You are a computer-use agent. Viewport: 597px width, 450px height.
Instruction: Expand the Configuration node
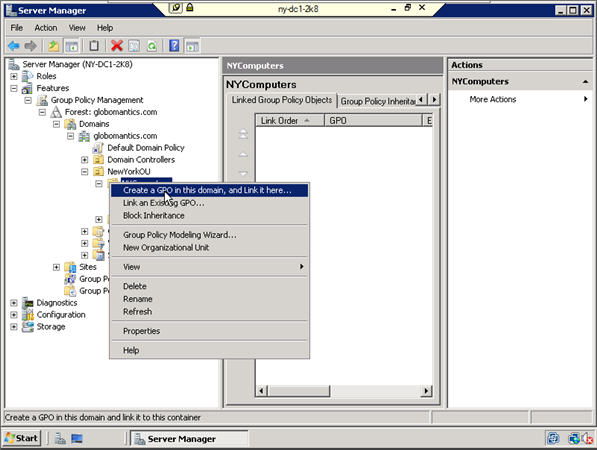click(14, 315)
